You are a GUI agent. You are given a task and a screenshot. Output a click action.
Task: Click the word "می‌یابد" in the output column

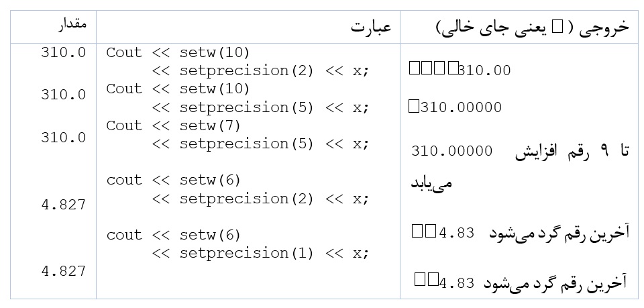point(431,182)
